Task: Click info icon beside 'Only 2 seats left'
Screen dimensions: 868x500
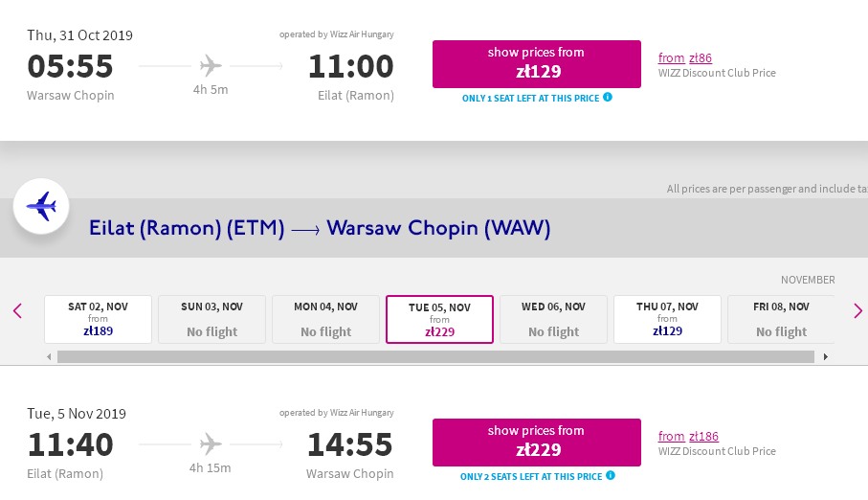Action: coord(610,476)
